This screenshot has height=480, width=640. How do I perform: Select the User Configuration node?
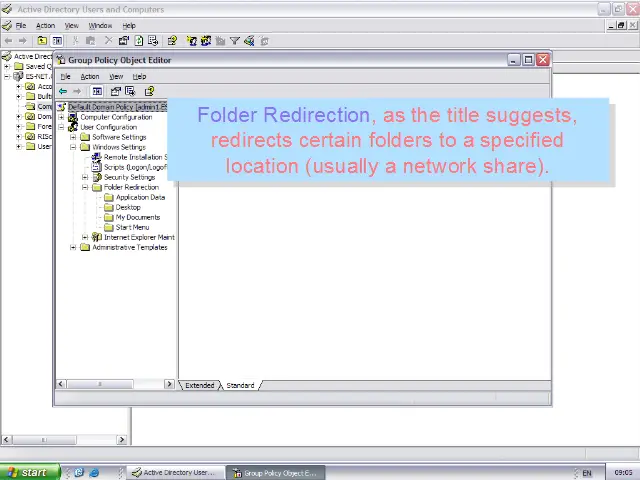coord(109,127)
